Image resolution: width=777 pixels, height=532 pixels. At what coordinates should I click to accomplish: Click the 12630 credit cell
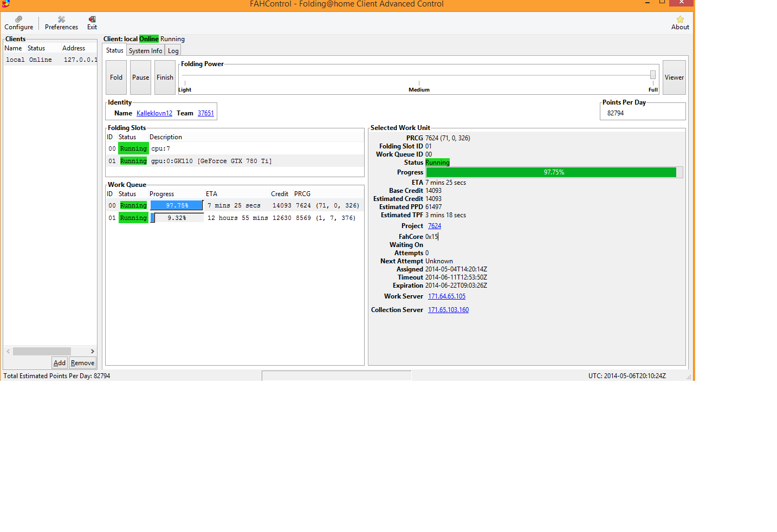[x=282, y=218]
